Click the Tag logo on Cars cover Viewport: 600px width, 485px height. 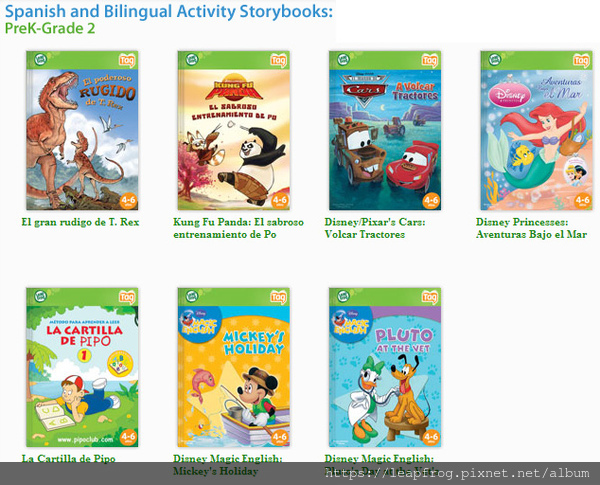coord(430,60)
